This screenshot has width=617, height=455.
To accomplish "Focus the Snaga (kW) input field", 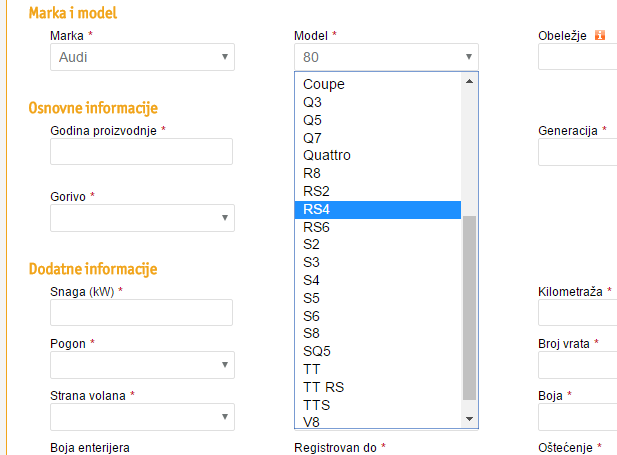I will coord(141,313).
